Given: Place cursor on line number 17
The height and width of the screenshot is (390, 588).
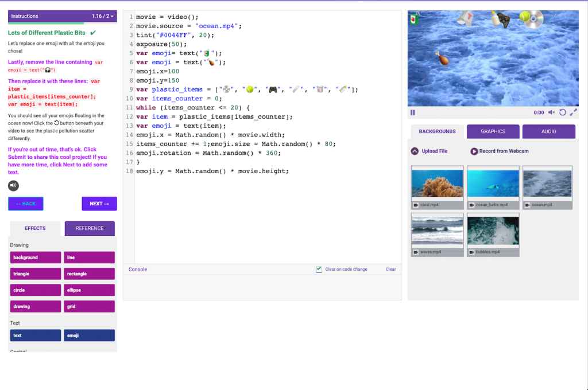Looking at the screenshot, I should (x=129, y=162).
